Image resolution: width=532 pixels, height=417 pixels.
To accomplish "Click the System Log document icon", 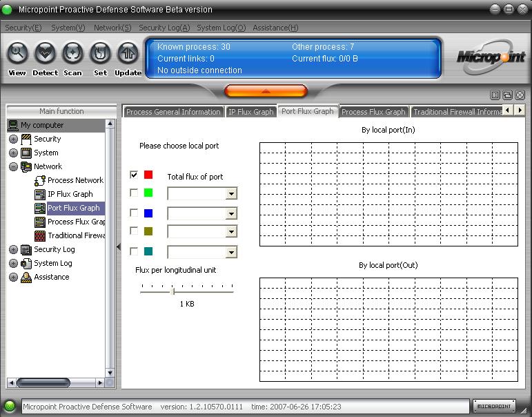I will point(26,264).
